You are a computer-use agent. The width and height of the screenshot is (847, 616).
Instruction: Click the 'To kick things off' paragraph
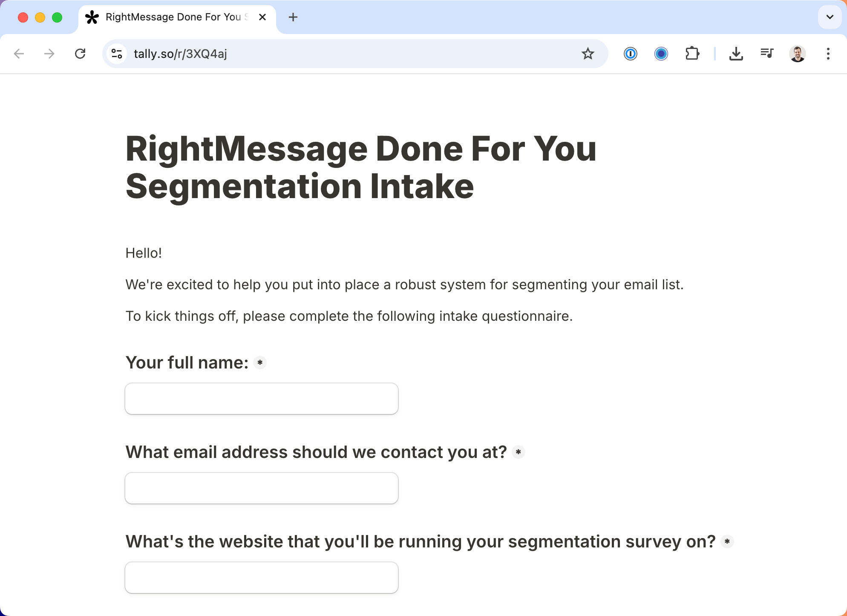[x=349, y=316]
